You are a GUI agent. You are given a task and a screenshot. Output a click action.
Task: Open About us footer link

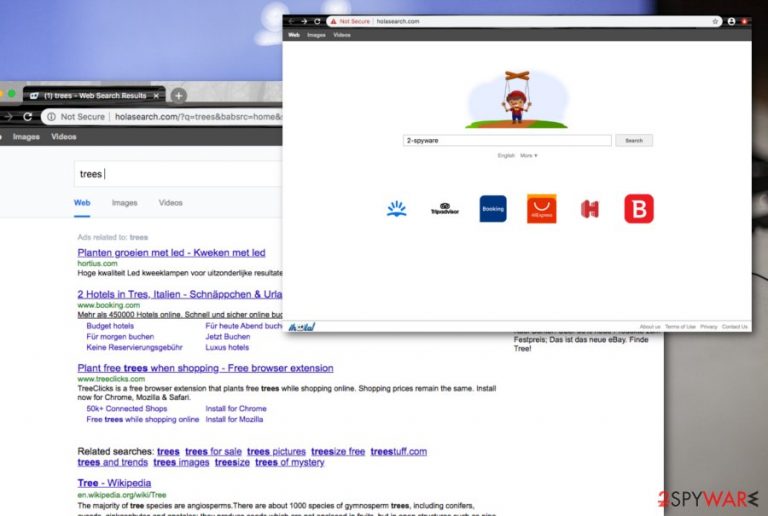coord(650,327)
